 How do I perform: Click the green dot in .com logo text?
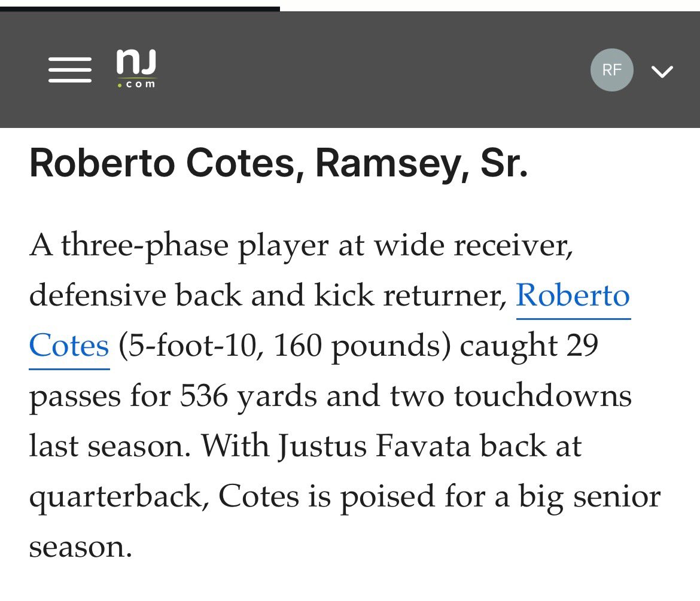click(120, 84)
